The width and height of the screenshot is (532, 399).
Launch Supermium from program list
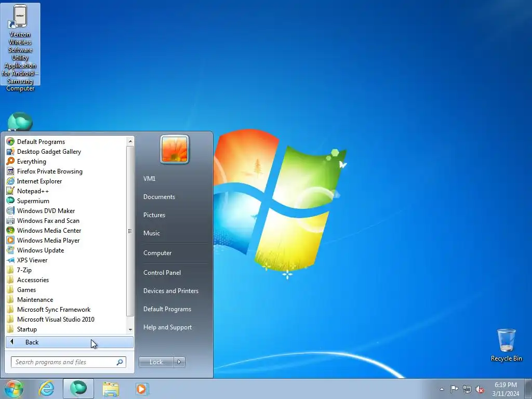(10, 201)
